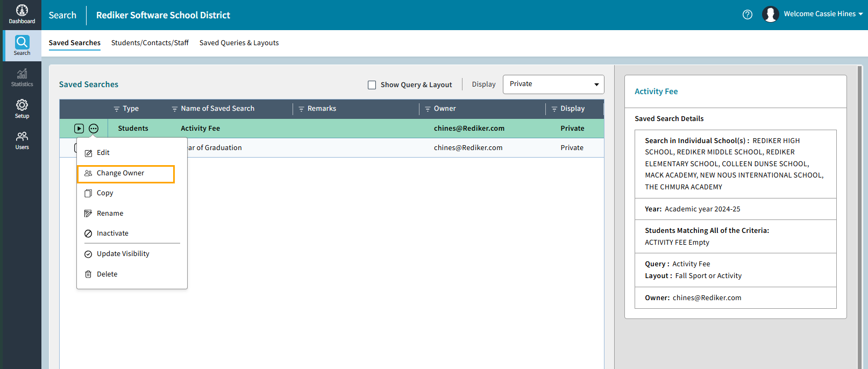
Task: Click the rename icon in context menu
Action: [88, 214]
